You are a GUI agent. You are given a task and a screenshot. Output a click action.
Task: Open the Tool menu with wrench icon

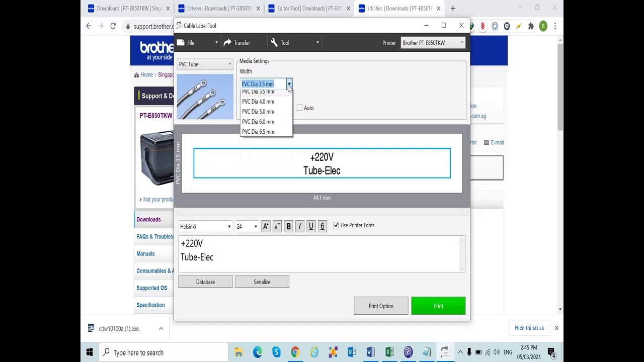280,43
